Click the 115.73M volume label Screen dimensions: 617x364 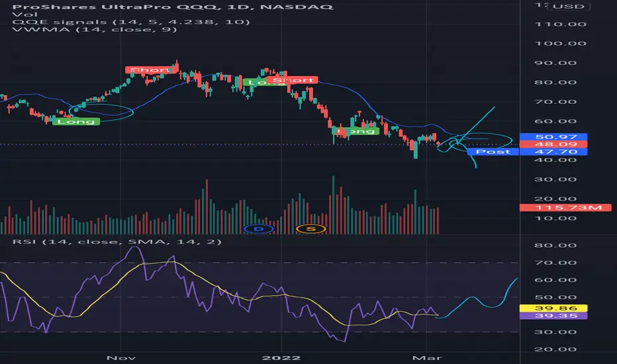click(x=565, y=207)
